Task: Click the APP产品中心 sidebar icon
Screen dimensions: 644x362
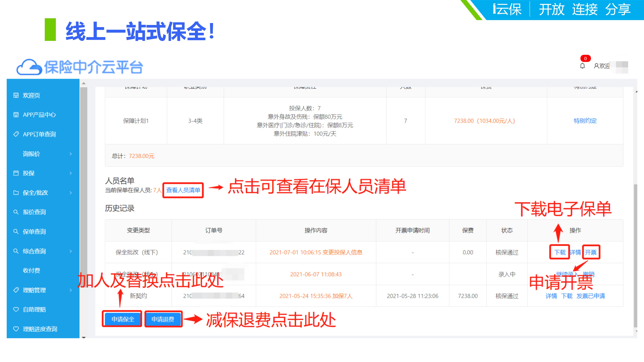Action: 16,115
